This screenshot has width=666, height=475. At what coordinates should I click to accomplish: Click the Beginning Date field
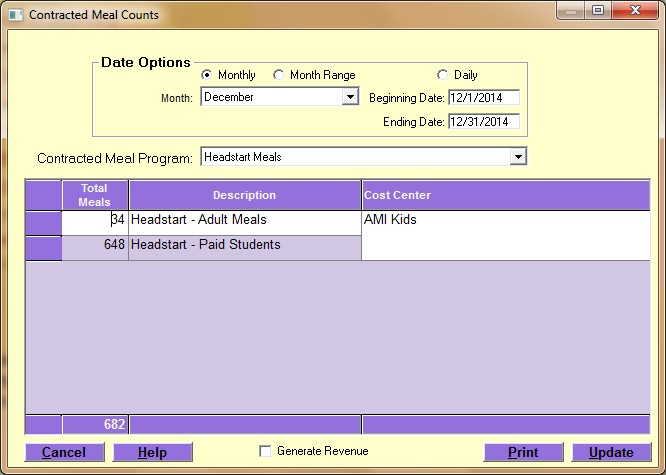(x=483, y=98)
